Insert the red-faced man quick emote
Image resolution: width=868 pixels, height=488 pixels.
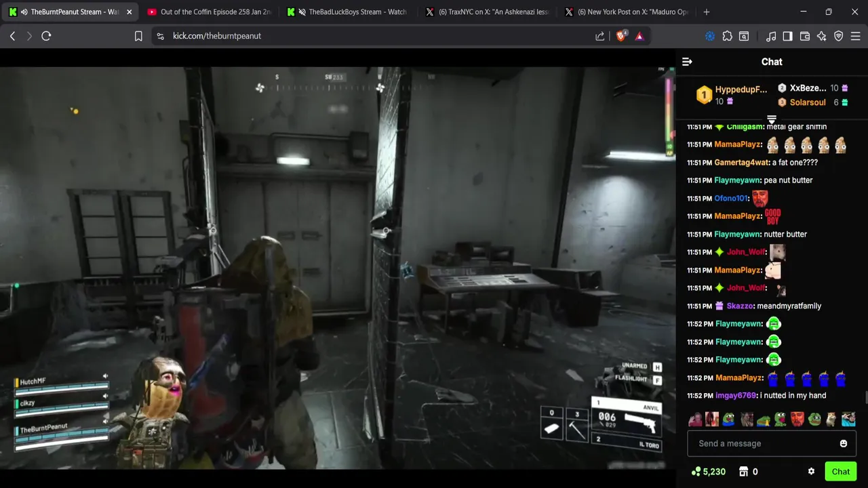[797, 420]
